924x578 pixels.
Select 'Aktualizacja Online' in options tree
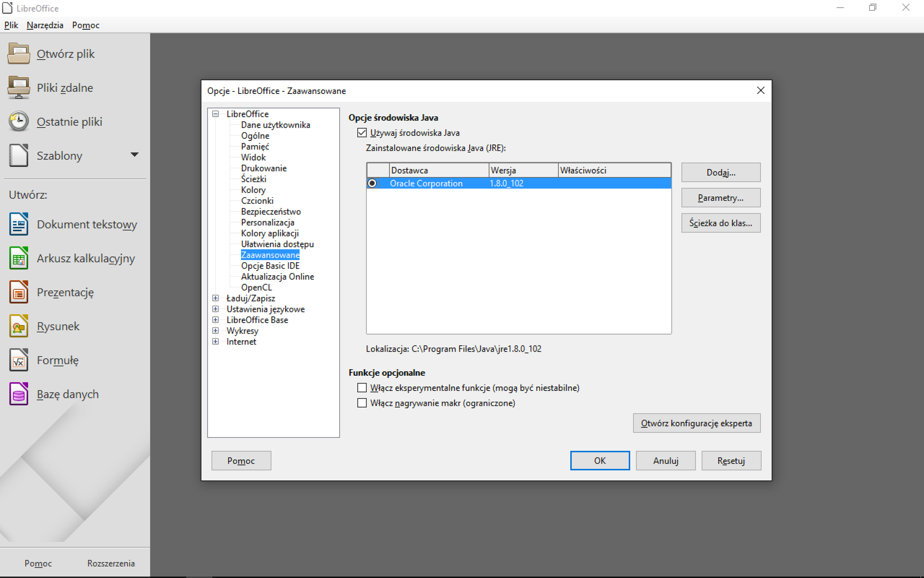[x=278, y=277]
